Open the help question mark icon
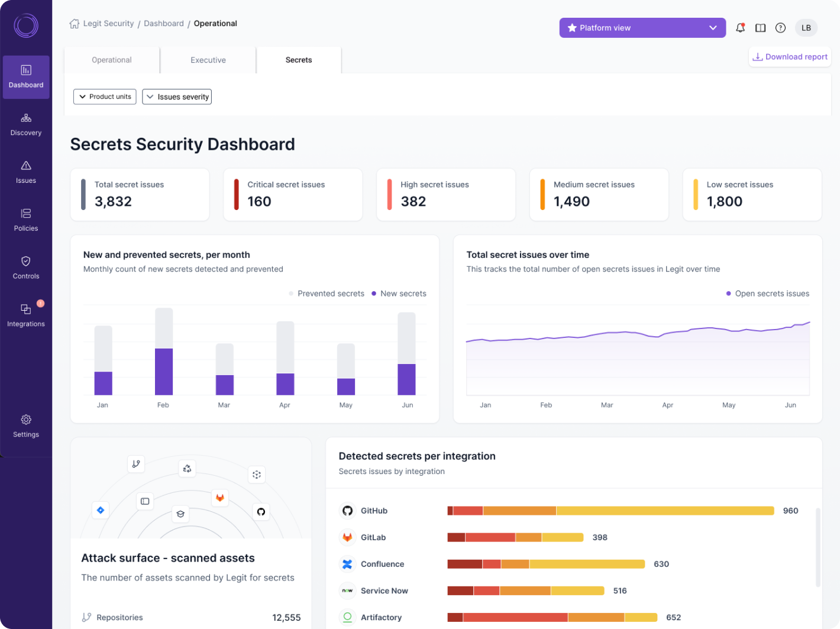The height and width of the screenshot is (629, 840). point(780,27)
